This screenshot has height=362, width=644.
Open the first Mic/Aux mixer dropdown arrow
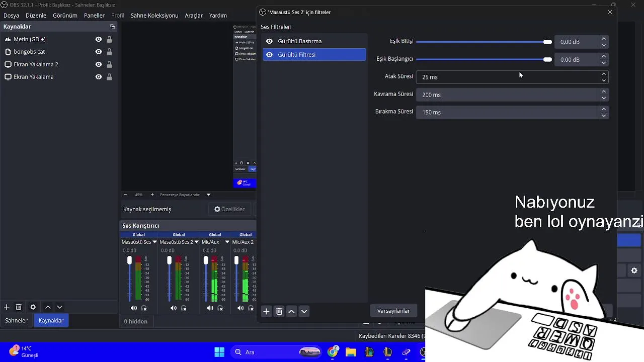click(227, 242)
